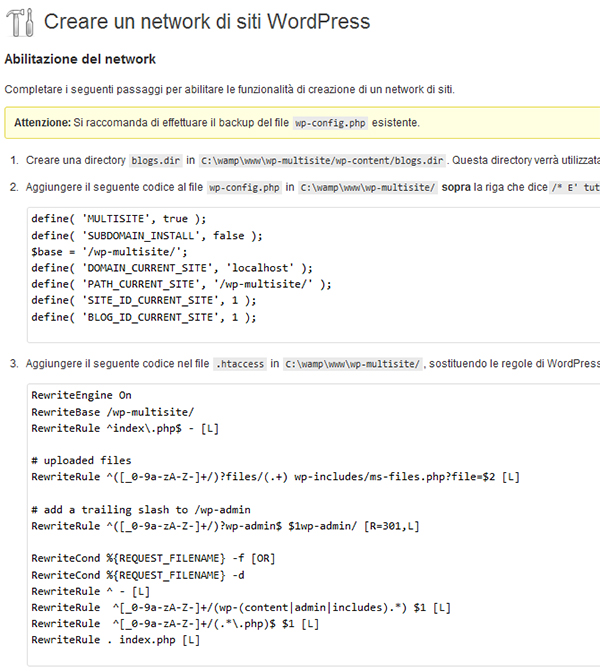The image size is (600, 671).
Task: Click the 'Creare un network di siti WordPress' heading
Action: (207, 21)
